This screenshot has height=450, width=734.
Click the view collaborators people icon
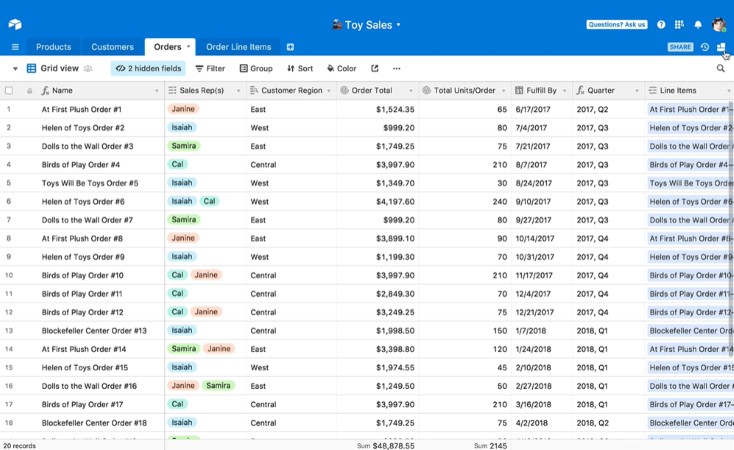tap(88, 68)
